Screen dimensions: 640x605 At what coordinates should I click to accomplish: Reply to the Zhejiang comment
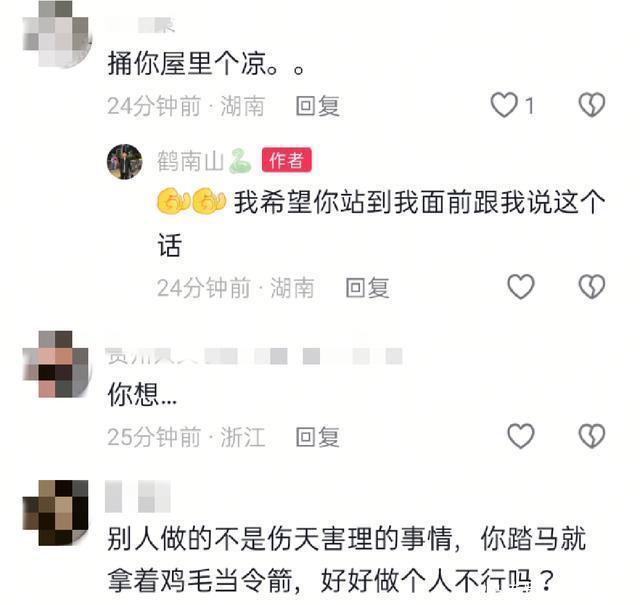[x=318, y=437]
